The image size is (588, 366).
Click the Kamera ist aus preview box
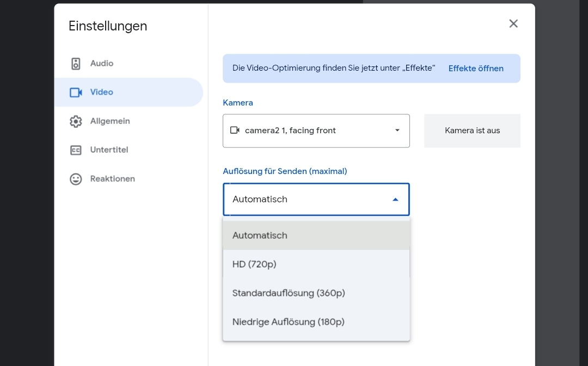(472, 131)
